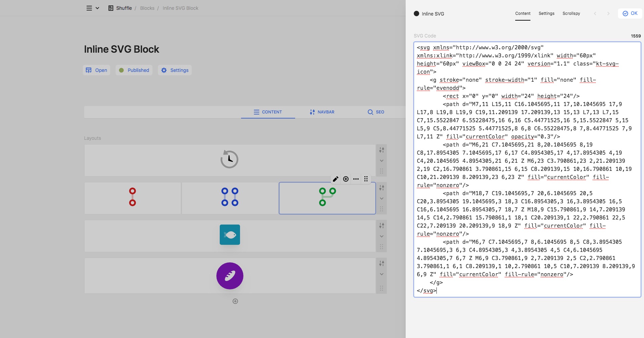Screen dimensions: 644x338
Task: Select the purple bread icon block
Action: point(230,276)
